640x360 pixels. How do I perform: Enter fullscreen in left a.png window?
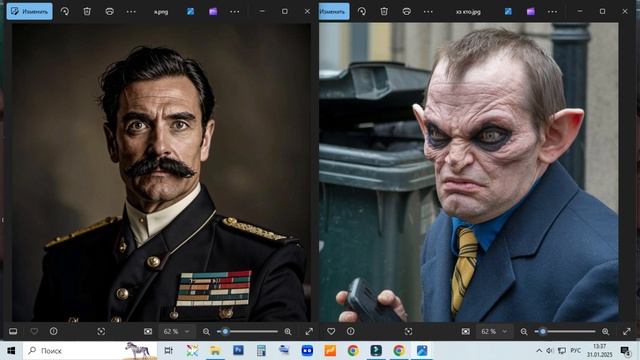click(309, 331)
